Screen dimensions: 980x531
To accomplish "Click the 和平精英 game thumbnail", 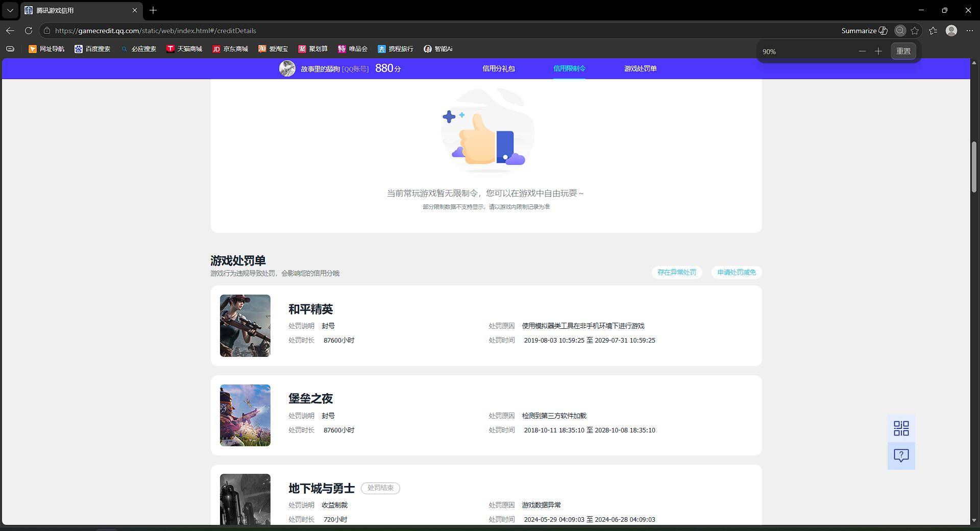I will point(245,326).
